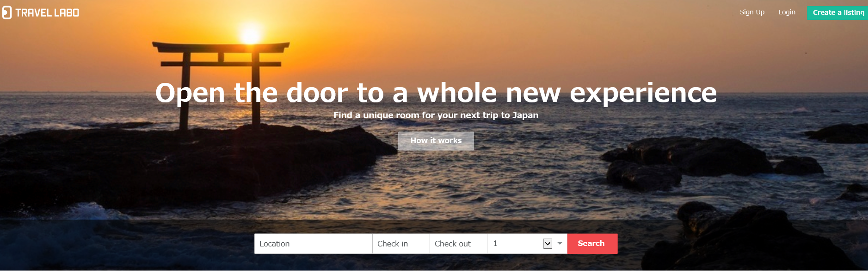Click the boxed chevron arrow in guest selector
This screenshot has height=271, width=868.
click(x=548, y=244)
